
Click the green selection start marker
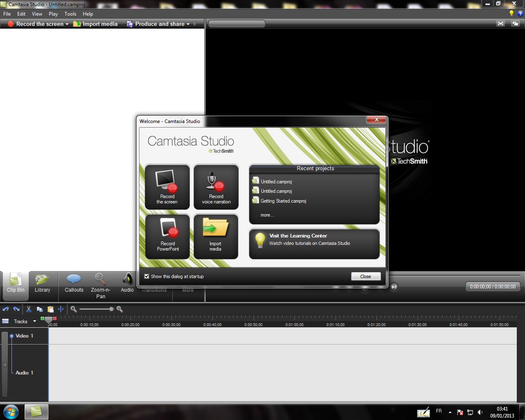tap(43, 318)
